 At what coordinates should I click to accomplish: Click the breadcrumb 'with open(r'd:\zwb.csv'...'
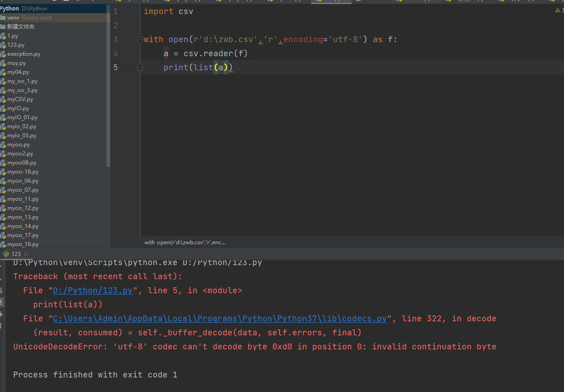(x=185, y=242)
